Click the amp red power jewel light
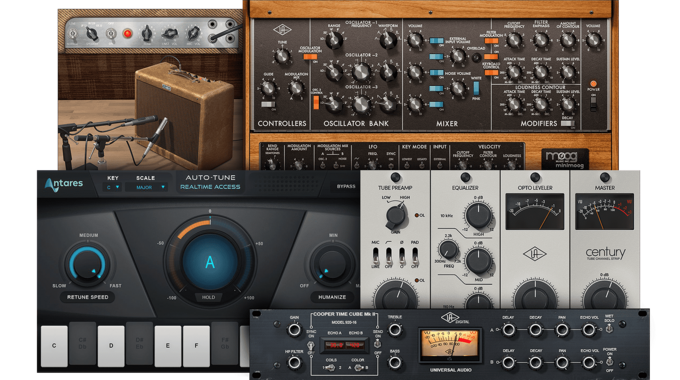 pos(128,33)
